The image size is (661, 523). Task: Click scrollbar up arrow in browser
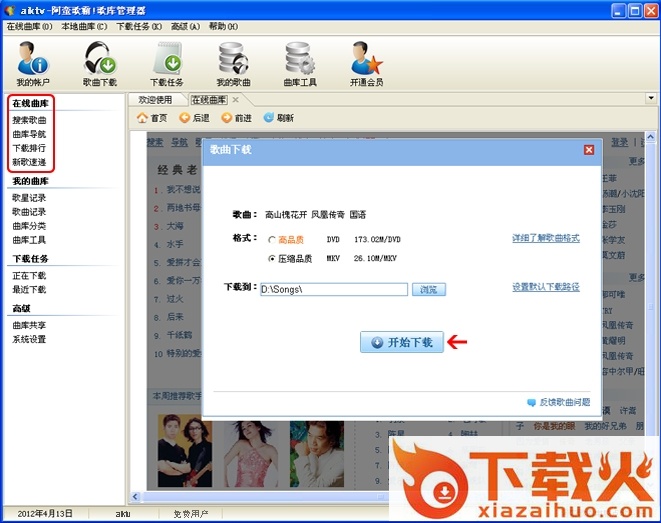[650, 137]
